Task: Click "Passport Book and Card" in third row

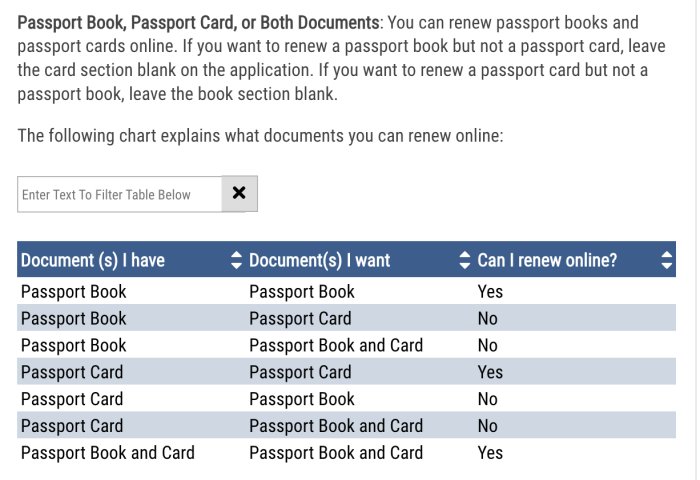Action: [x=336, y=345]
